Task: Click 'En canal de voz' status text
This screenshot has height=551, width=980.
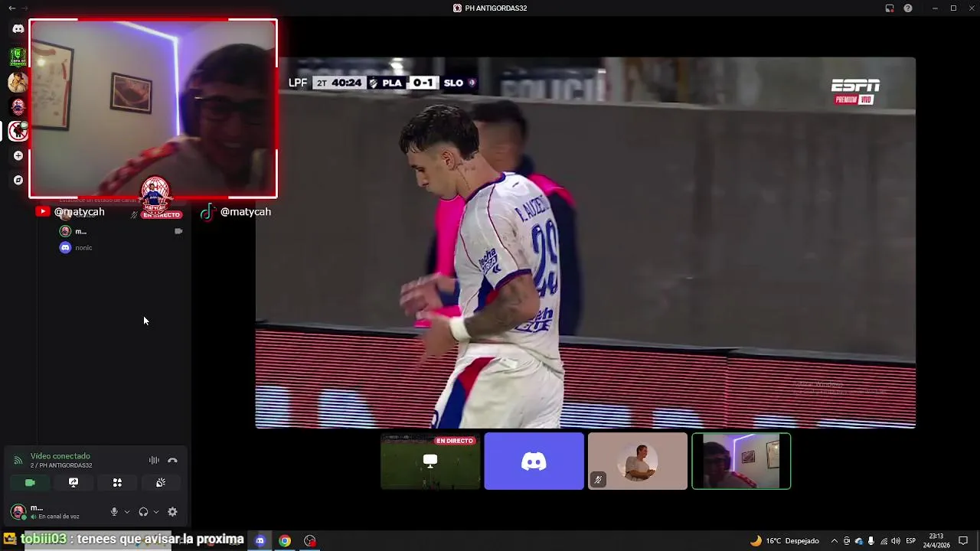Action: [x=59, y=517]
